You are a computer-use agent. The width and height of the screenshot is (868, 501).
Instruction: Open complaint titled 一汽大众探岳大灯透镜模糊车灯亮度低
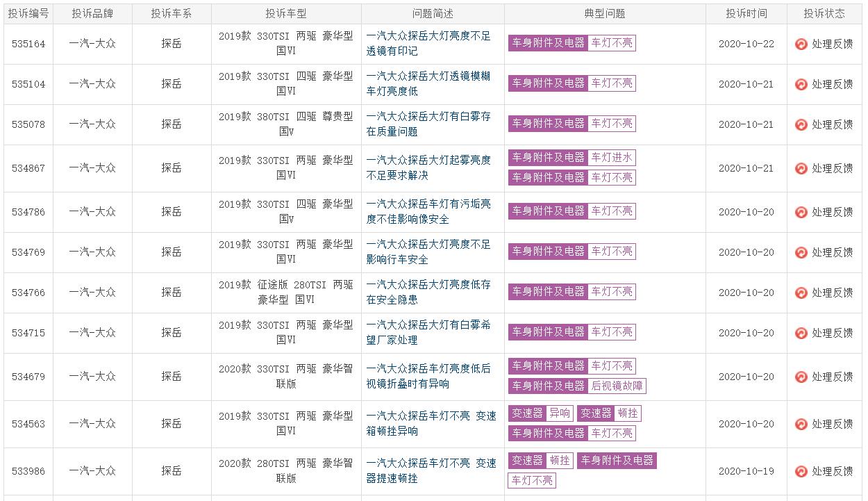[x=428, y=83]
